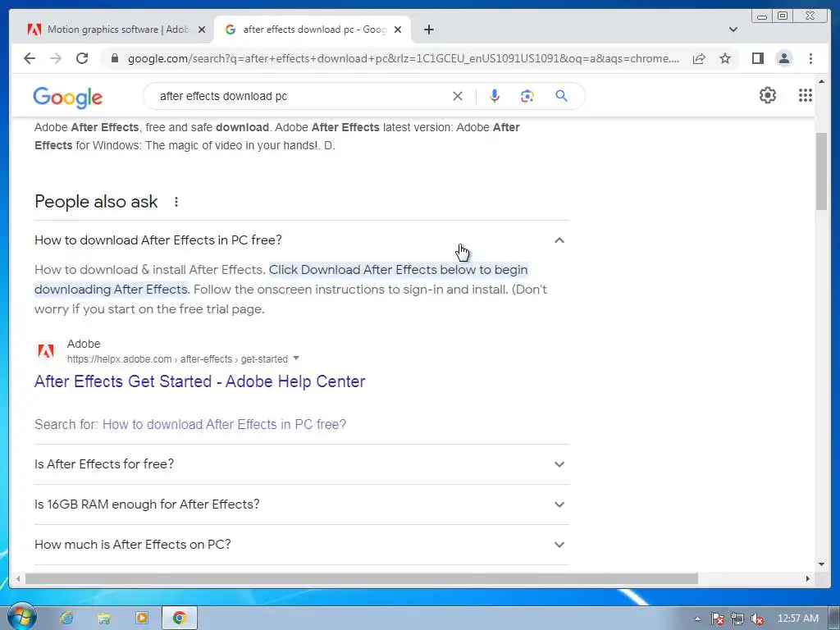Expand Is 16GB RAM enough for After Effects?

[x=301, y=504]
